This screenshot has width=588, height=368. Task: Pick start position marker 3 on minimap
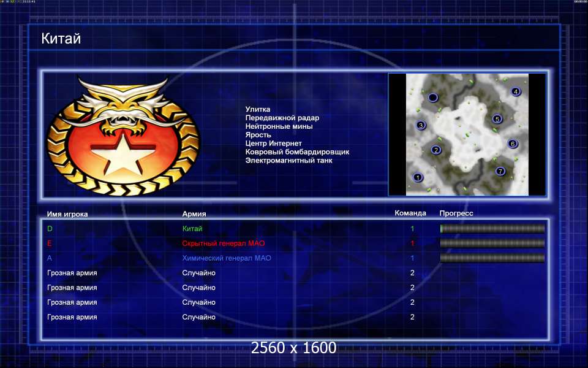click(421, 125)
